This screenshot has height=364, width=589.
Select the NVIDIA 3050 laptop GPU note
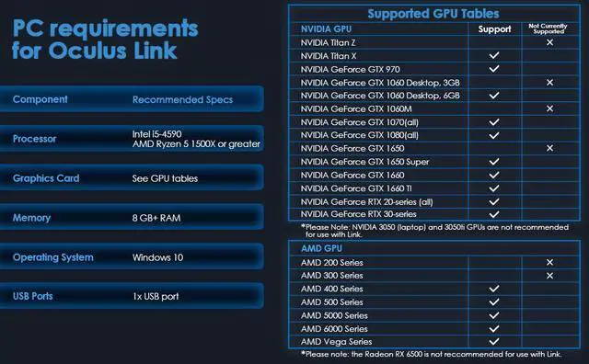[435, 231]
